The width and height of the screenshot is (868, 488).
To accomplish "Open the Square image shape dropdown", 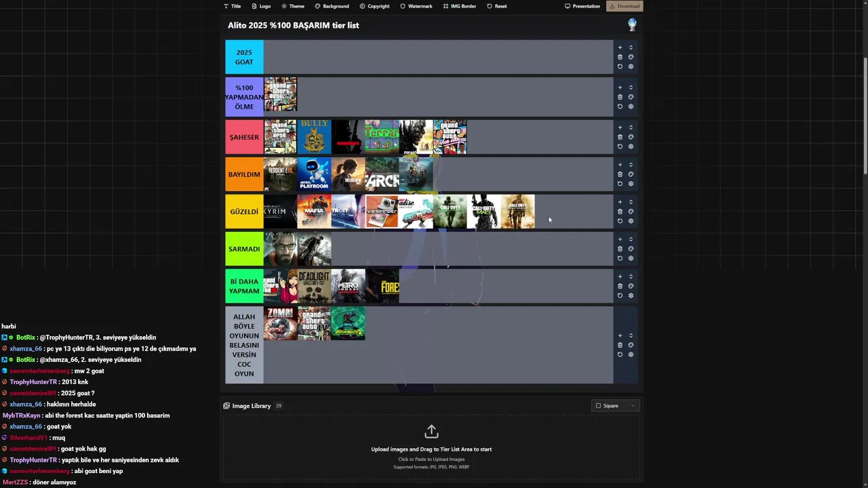I will coord(615,406).
